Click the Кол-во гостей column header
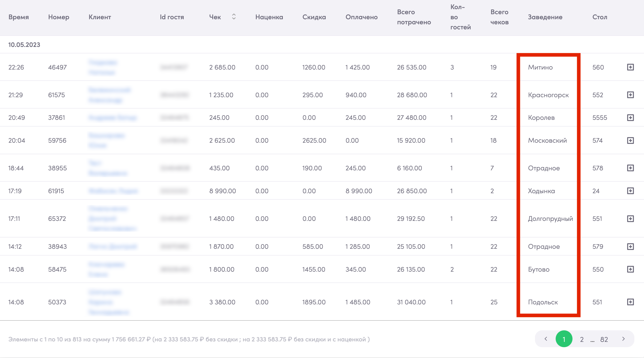Viewport: 644px width, 358px height. tap(461, 17)
